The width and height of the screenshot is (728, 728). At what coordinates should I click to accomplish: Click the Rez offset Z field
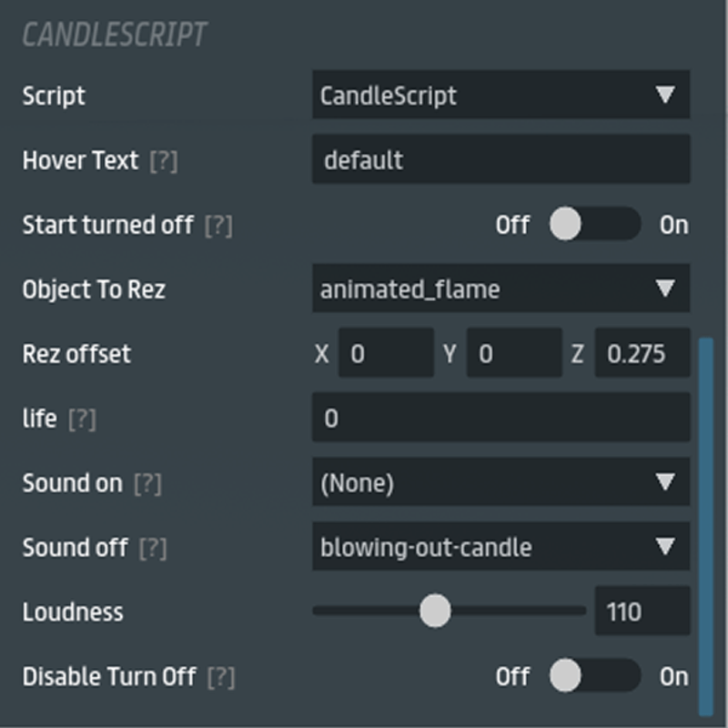[x=642, y=354]
